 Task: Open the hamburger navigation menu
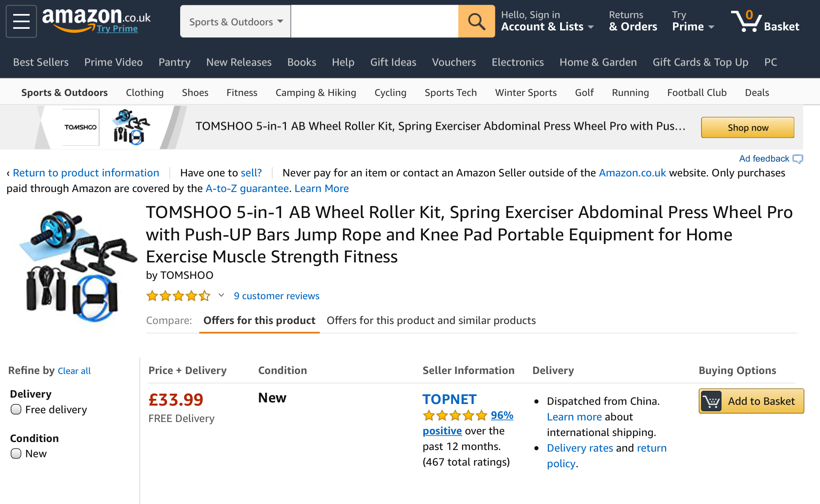pos(21,21)
